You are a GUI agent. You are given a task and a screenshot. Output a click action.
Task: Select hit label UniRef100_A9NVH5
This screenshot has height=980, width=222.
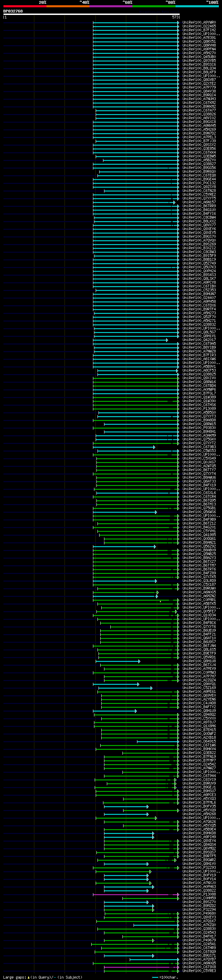click(199, 125)
